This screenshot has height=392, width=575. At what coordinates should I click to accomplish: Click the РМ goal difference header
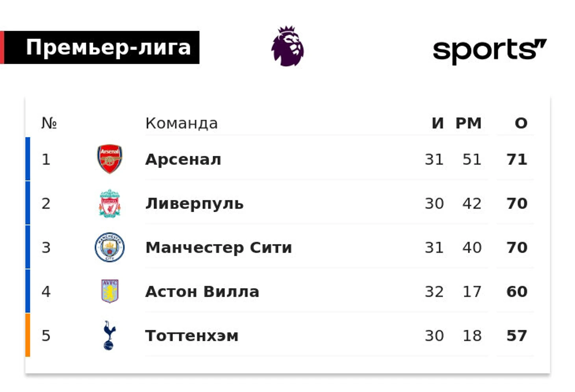coord(468,123)
